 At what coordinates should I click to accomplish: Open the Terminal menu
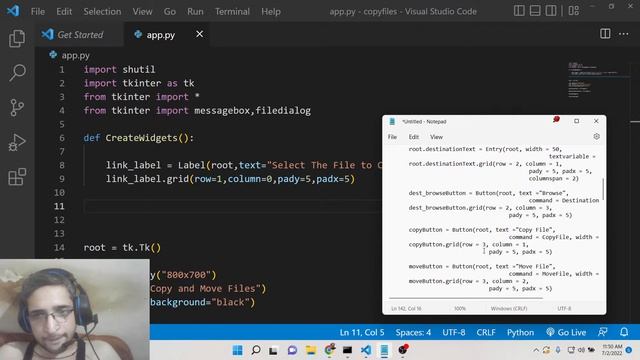pyautogui.click(x=232, y=11)
